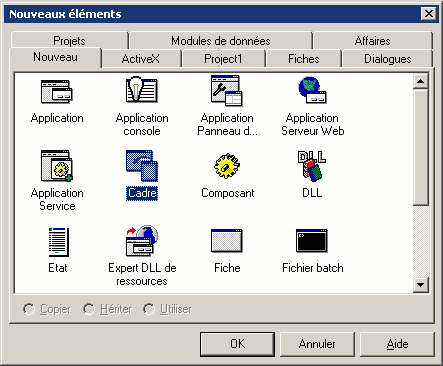Click the "Application console" label text
The width and height of the screenshot is (443, 366).
pos(142,124)
